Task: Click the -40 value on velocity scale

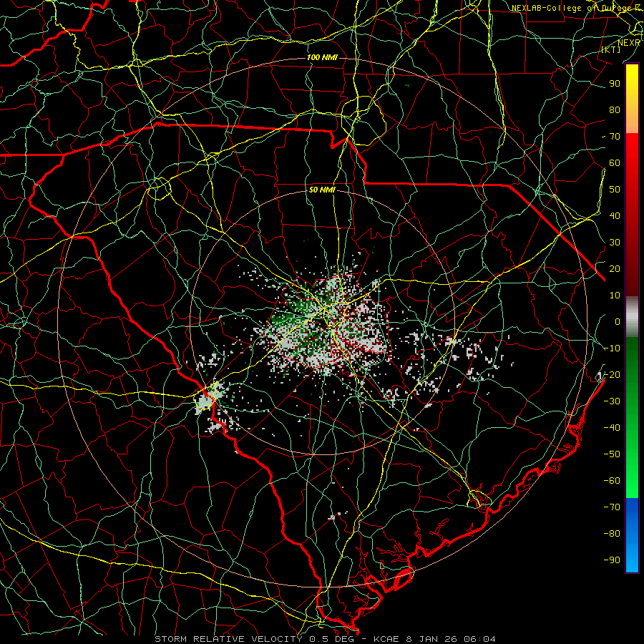Action: tap(612, 428)
